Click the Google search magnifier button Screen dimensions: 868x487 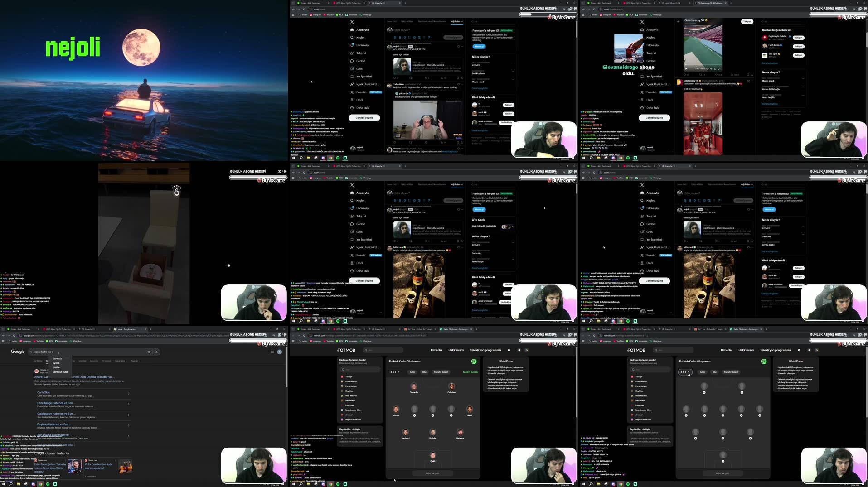156,352
